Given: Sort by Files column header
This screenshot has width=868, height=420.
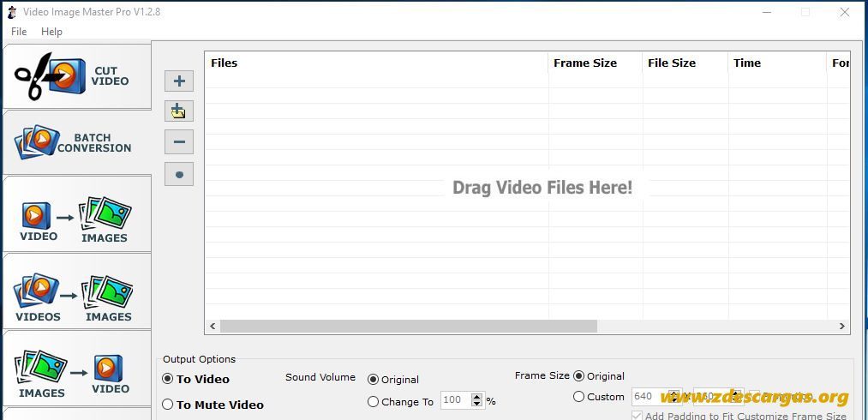Looking at the screenshot, I should tap(376, 63).
